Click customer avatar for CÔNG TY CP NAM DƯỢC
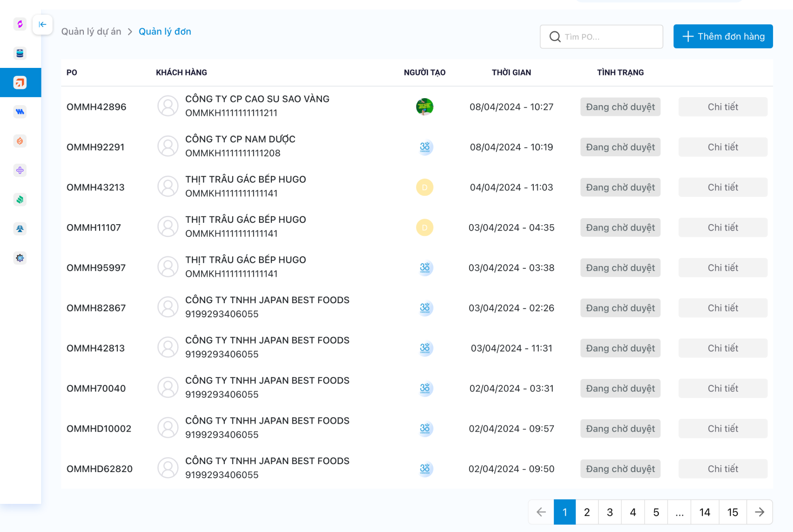The width and height of the screenshot is (793, 532). point(168,146)
